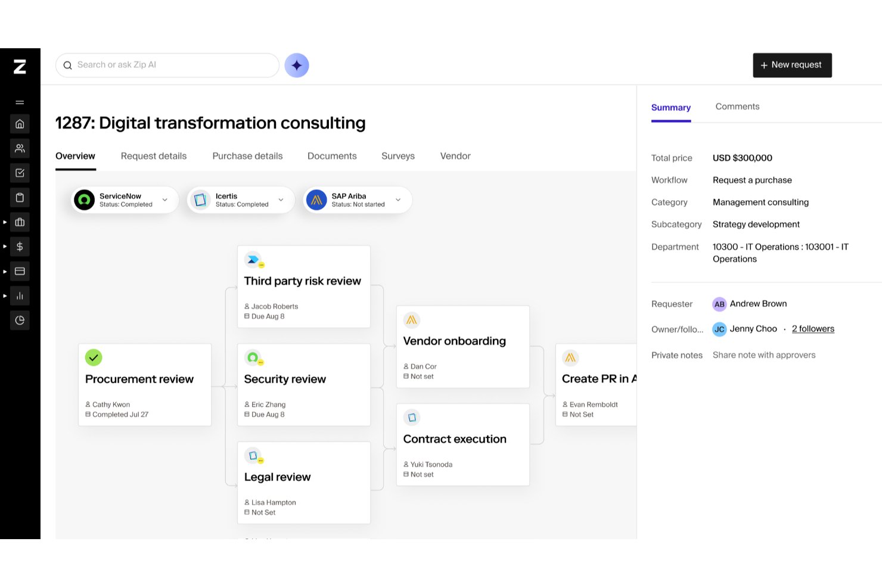This screenshot has width=882, height=588.
Task: Switch to the Documents tab
Action: (332, 156)
